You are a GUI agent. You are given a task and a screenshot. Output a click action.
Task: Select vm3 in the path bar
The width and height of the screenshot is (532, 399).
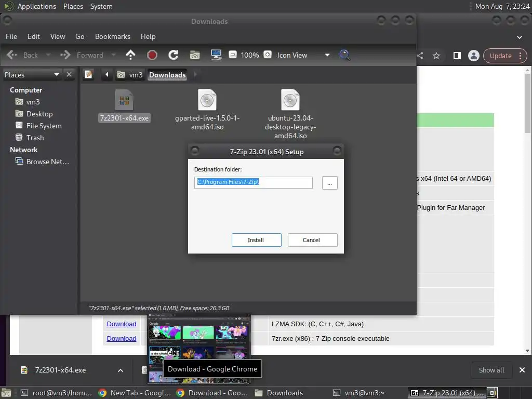130,75
